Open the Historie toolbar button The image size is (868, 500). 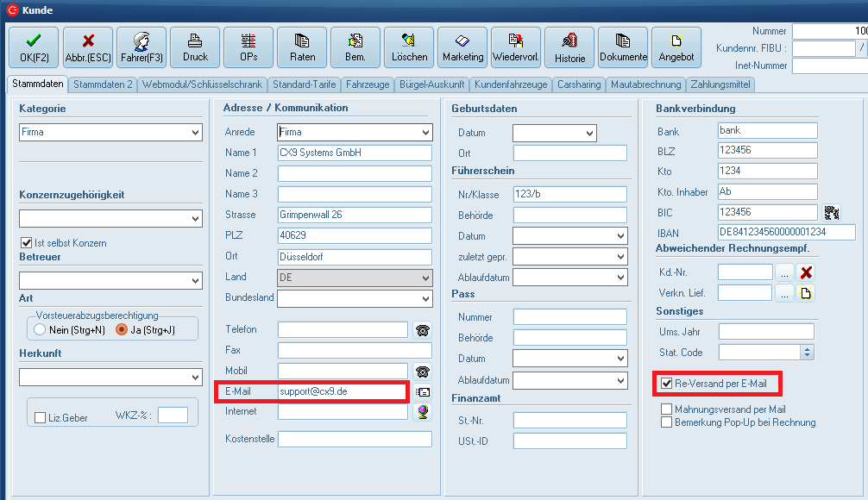569,47
